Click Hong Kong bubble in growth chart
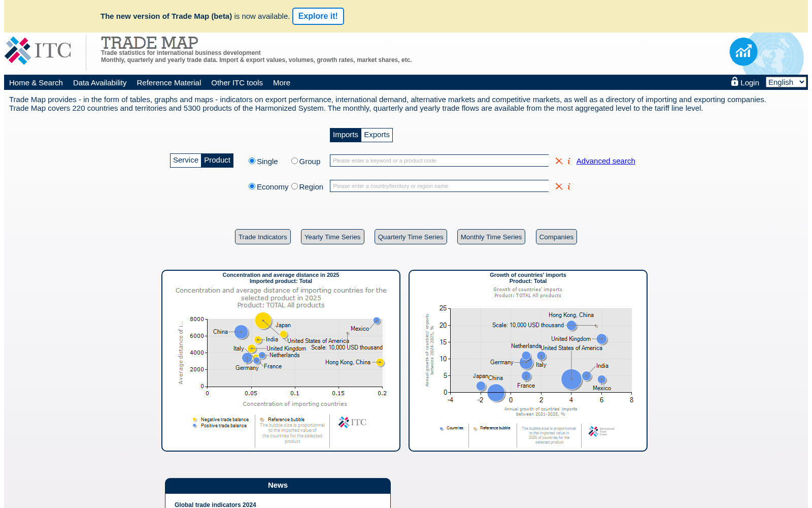 [571, 325]
